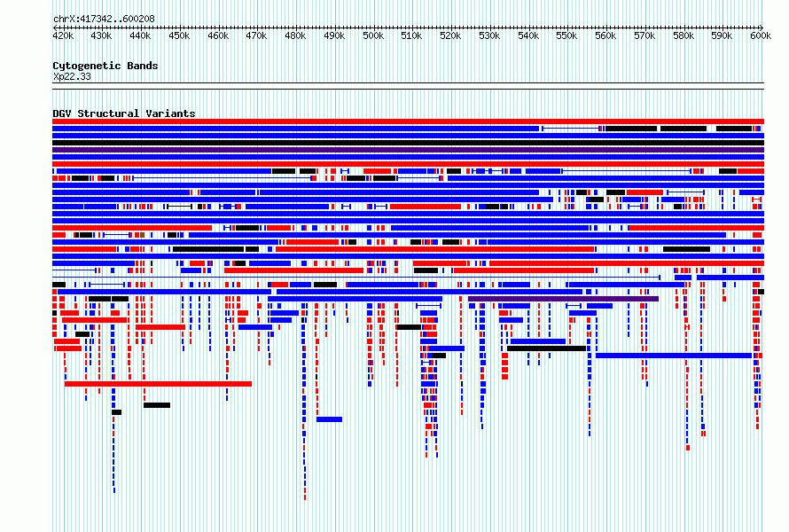Choose the 510k ruler mark

click(411, 35)
